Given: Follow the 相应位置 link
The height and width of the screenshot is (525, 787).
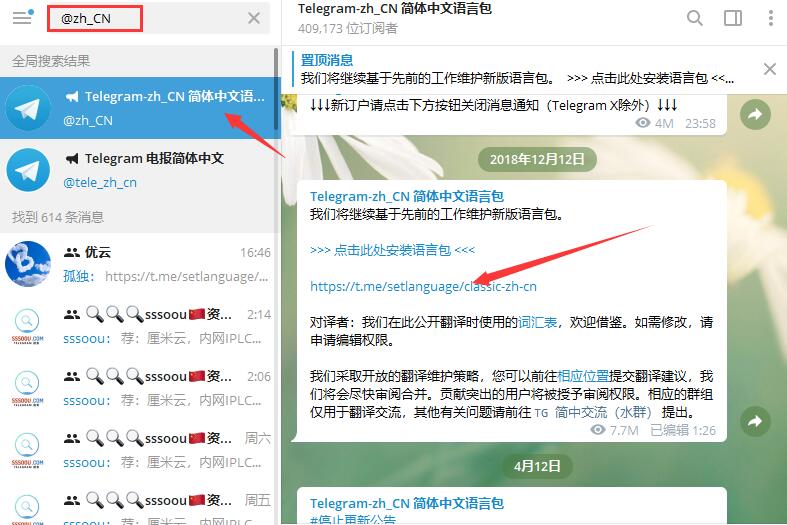Looking at the screenshot, I should coord(583,376).
